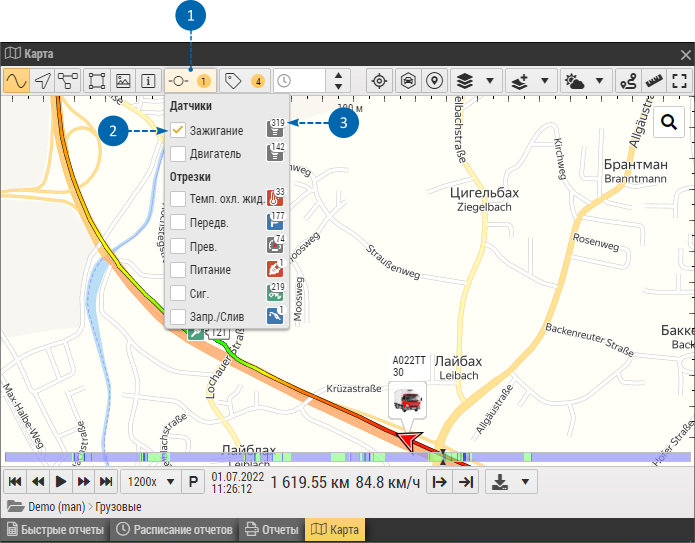Click the timeline strip position marker
The height and width of the screenshot is (543, 695).
pyautogui.click(x=442, y=457)
